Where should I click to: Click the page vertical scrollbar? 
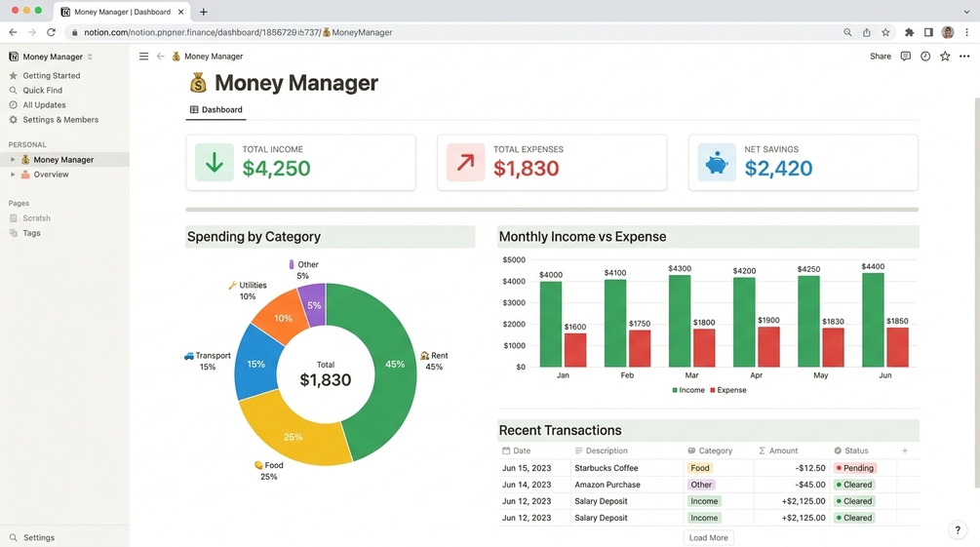point(977,293)
